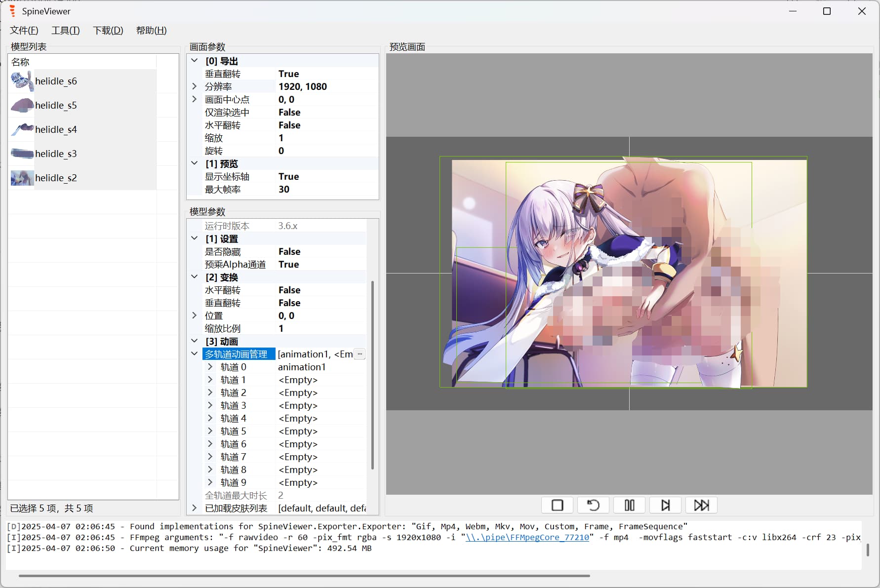The width and height of the screenshot is (880, 588).
Task: Open the 文件(F) menu
Action: pyautogui.click(x=24, y=31)
